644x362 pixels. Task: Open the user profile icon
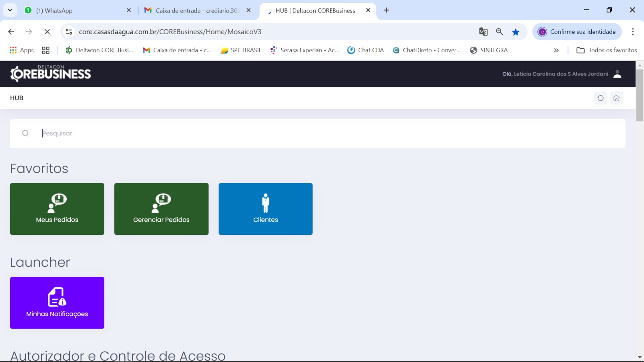coord(617,74)
